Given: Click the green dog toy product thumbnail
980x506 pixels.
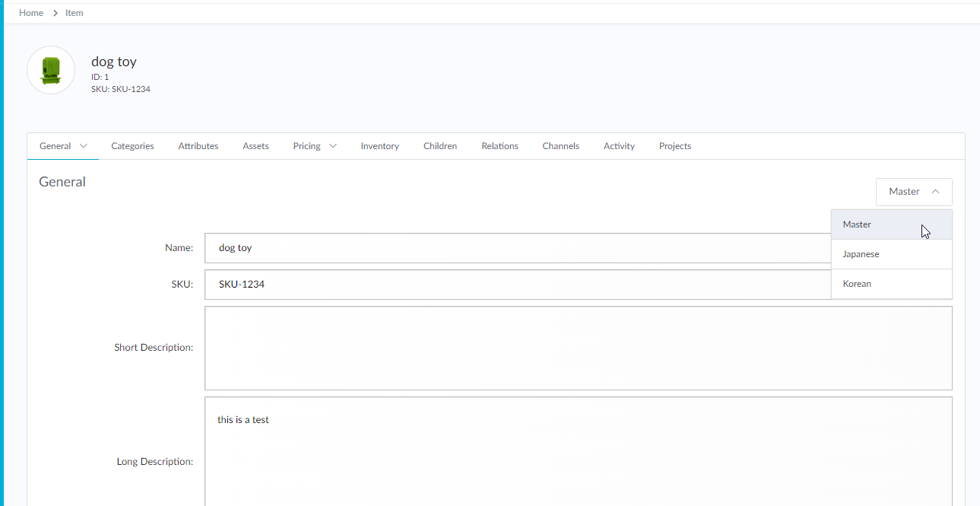Looking at the screenshot, I should pos(51,70).
